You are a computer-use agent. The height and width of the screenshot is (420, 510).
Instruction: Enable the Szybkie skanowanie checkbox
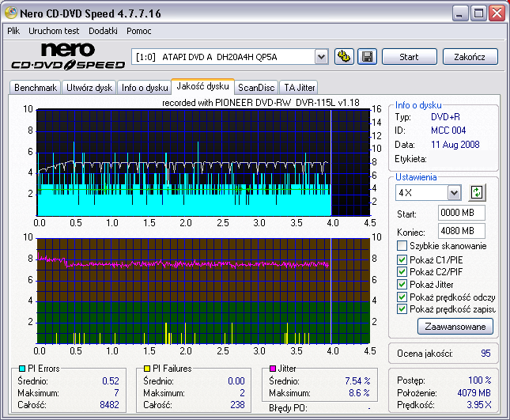(x=402, y=246)
